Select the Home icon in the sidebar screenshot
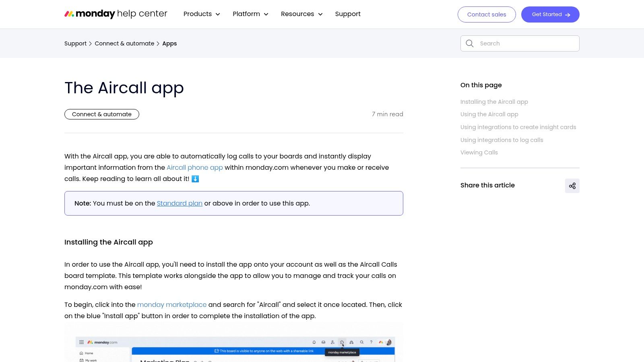 [81, 353]
